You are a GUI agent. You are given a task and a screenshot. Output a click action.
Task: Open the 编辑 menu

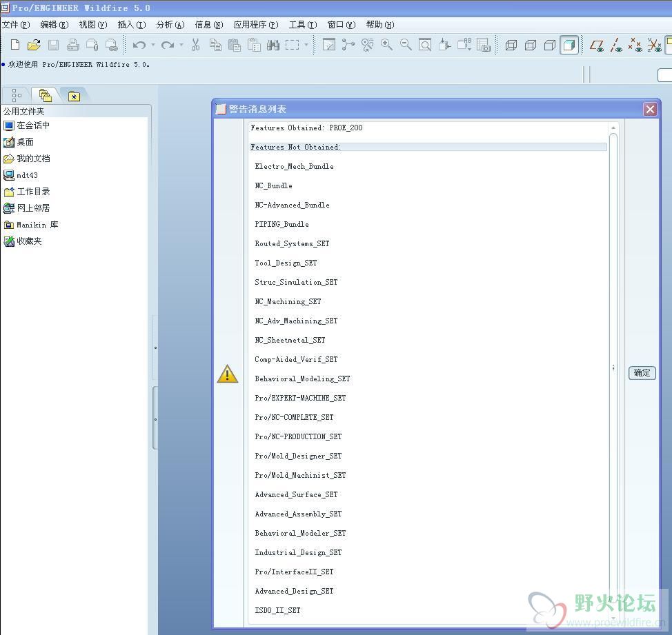(x=55, y=25)
